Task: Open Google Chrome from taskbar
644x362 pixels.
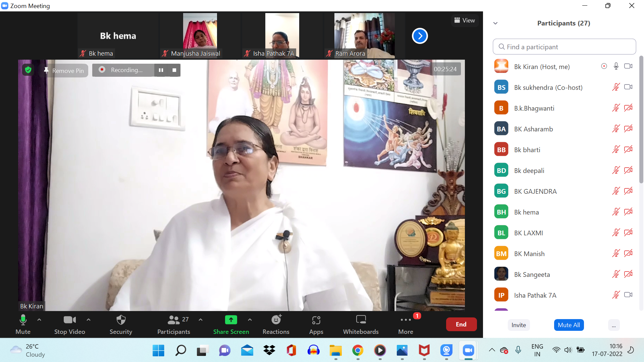Action: coord(358,351)
